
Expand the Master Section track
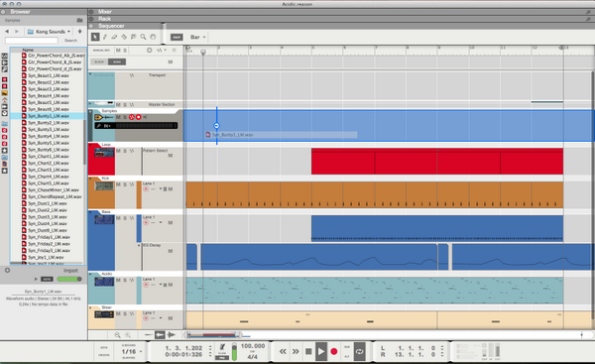(x=90, y=103)
